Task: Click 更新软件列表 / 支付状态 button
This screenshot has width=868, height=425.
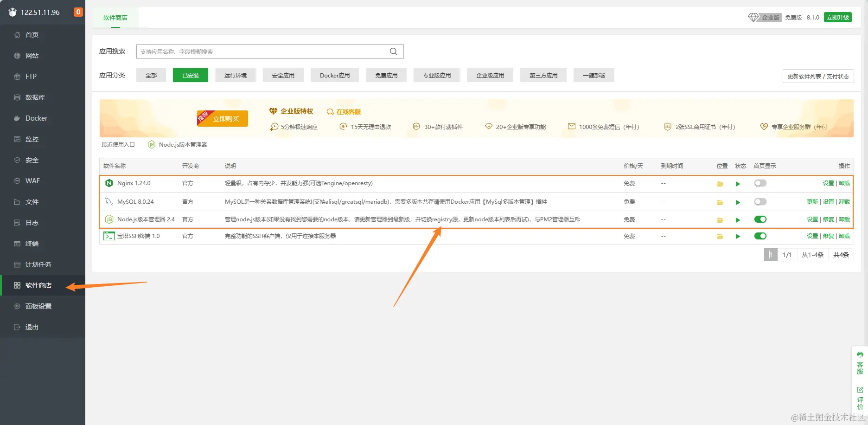Action: [818, 76]
